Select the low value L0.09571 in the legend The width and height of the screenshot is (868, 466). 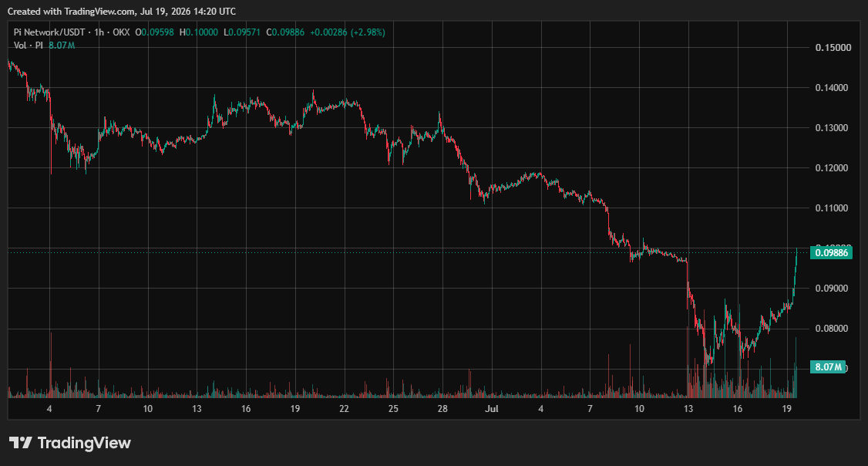pyautogui.click(x=242, y=32)
